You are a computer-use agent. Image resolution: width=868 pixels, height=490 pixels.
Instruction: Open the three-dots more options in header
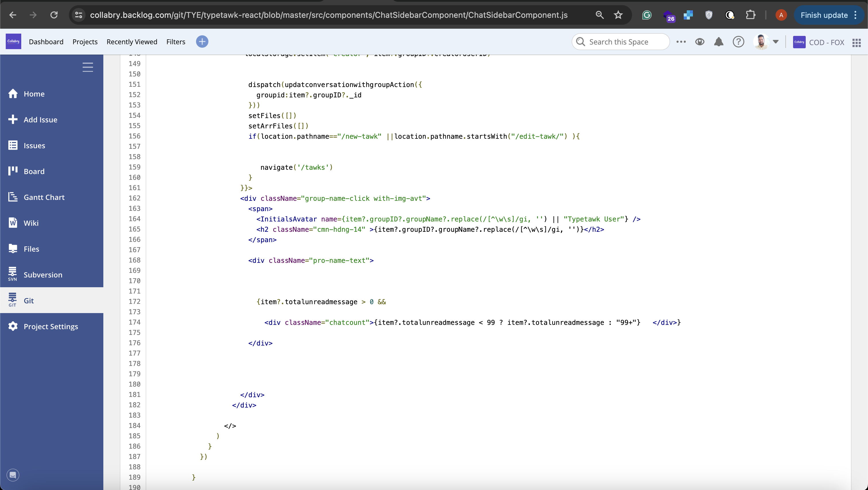[x=681, y=42]
